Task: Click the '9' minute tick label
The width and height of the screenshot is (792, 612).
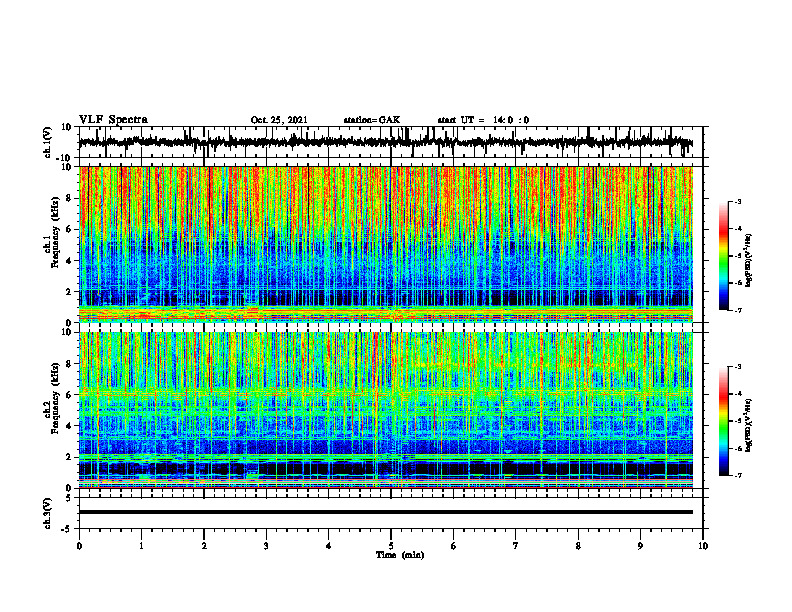Action: (x=640, y=546)
